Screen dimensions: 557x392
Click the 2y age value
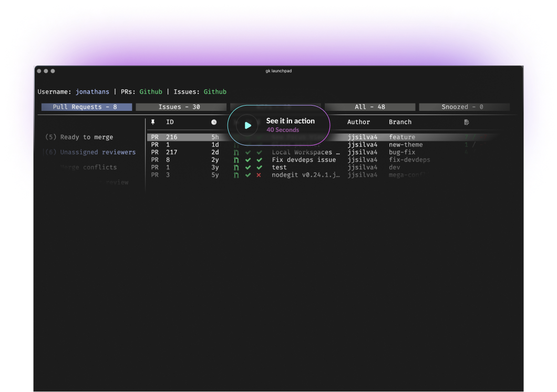coord(215,160)
